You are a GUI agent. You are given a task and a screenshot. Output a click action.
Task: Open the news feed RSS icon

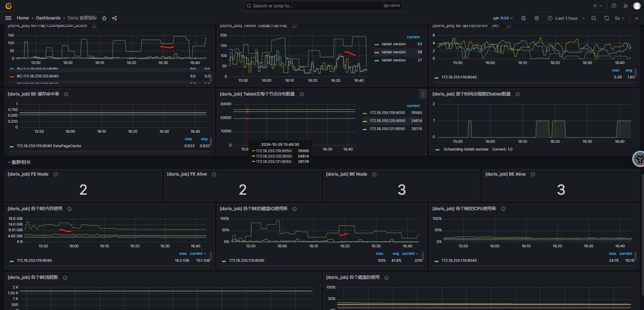[x=626, y=6]
